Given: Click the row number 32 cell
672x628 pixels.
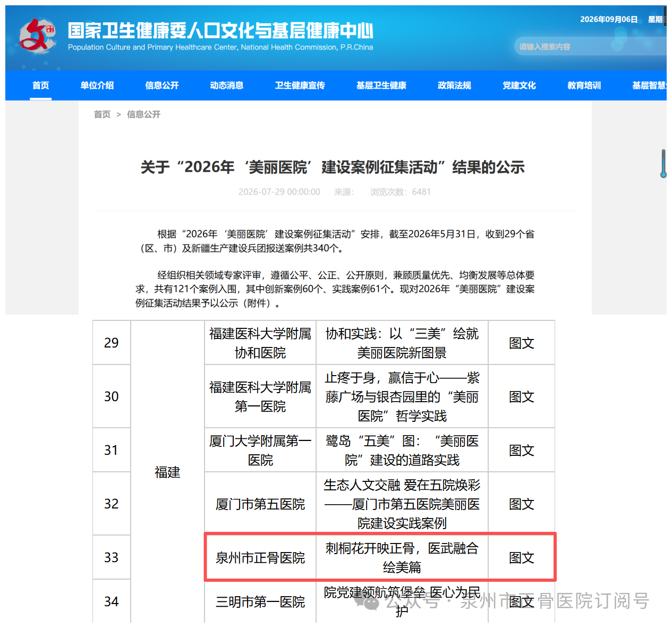Looking at the screenshot, I should [112, 504].
